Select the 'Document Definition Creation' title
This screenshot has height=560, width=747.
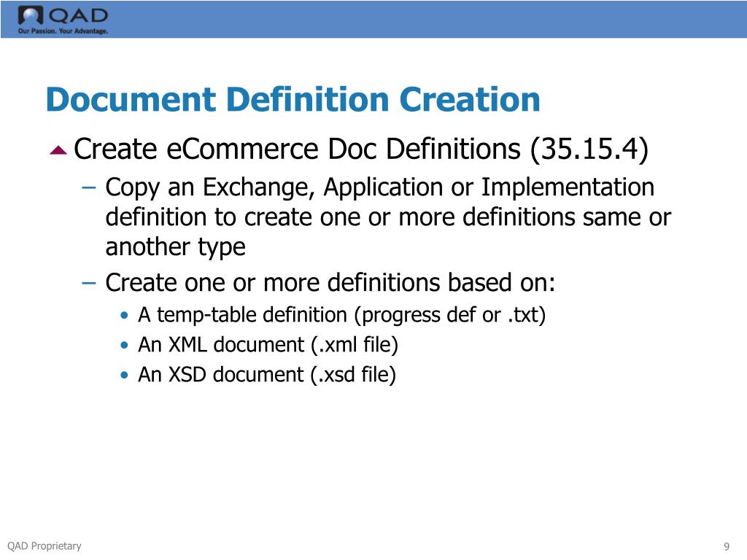click(x=293, y=99)
